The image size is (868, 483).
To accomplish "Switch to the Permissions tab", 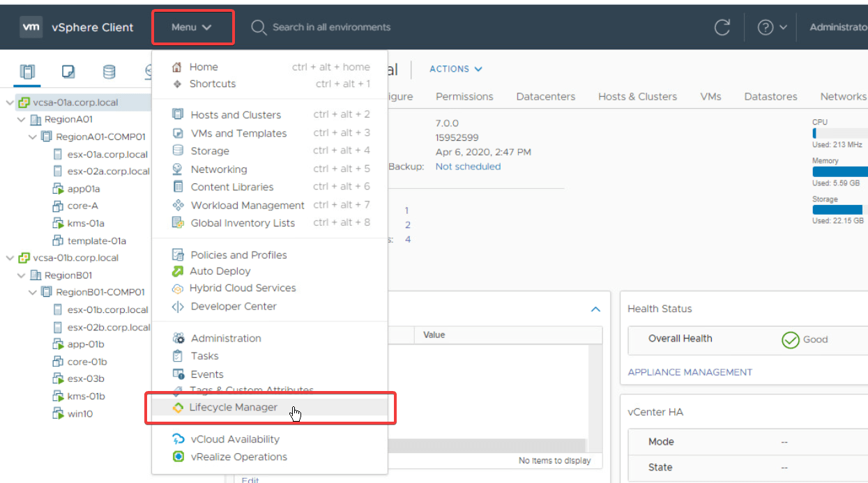I will click(464, 96).
